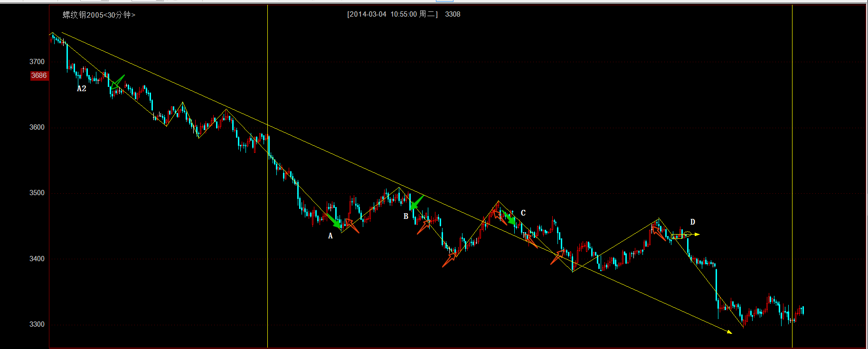Click the 3300 price axis label
This screenshot has width=868, height=349.
pyautogui.click(x=37, y=324)
